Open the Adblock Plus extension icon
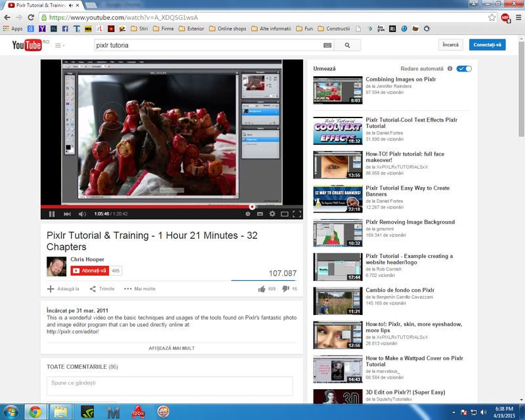 tap(505, 18)
